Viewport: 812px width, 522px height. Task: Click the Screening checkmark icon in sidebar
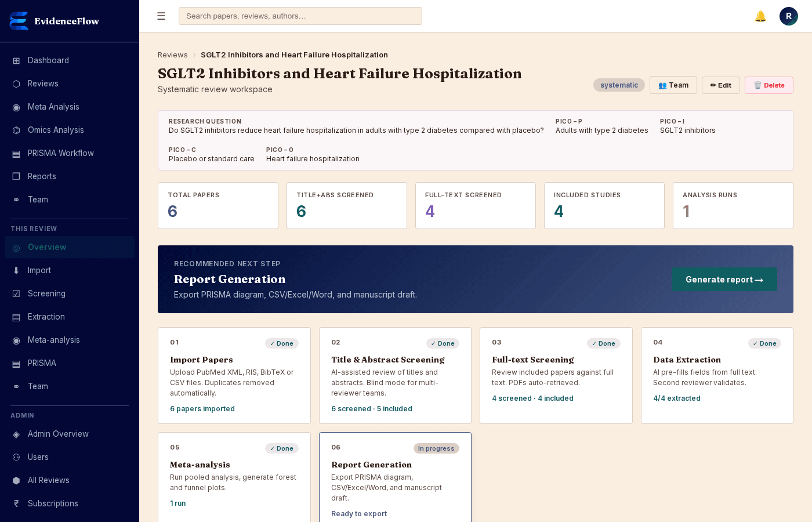coord(16,293)
